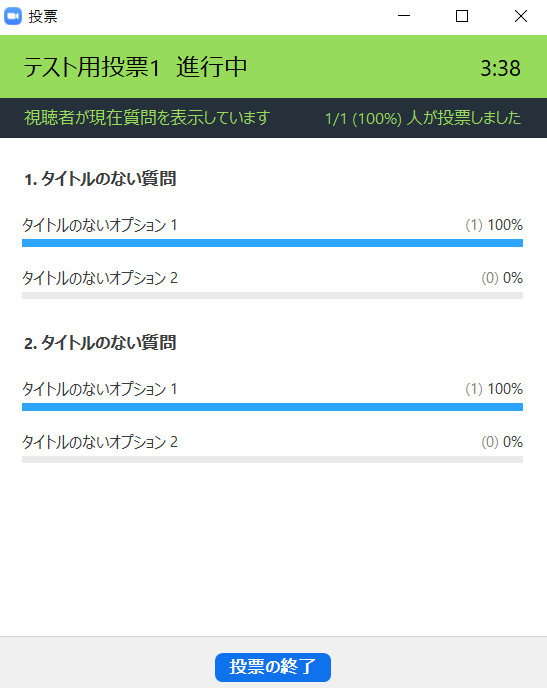Click question 2 タイトルのないオプション 1 label
547x688 pixels.
(100, 389)
